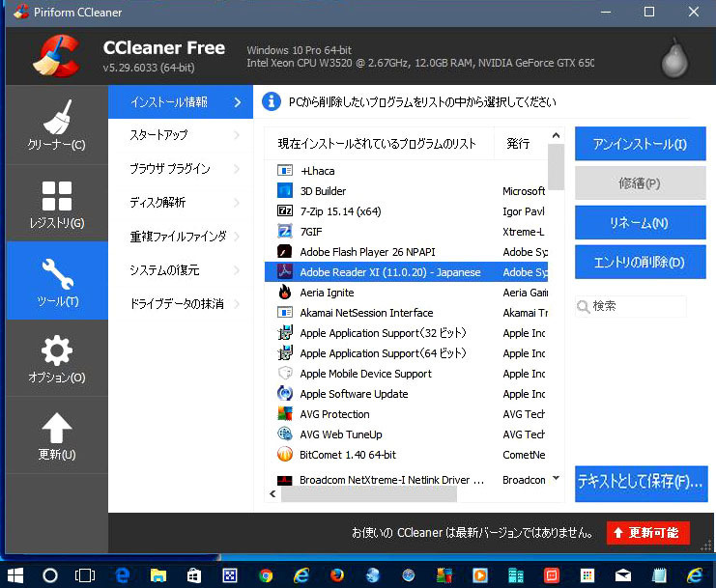Select Apple Software Update in the list
Screen dimensions: 716x588
tap(354, 394)
